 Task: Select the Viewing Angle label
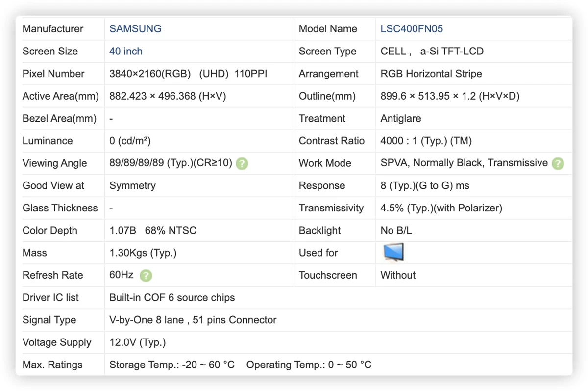click(54, 163)
